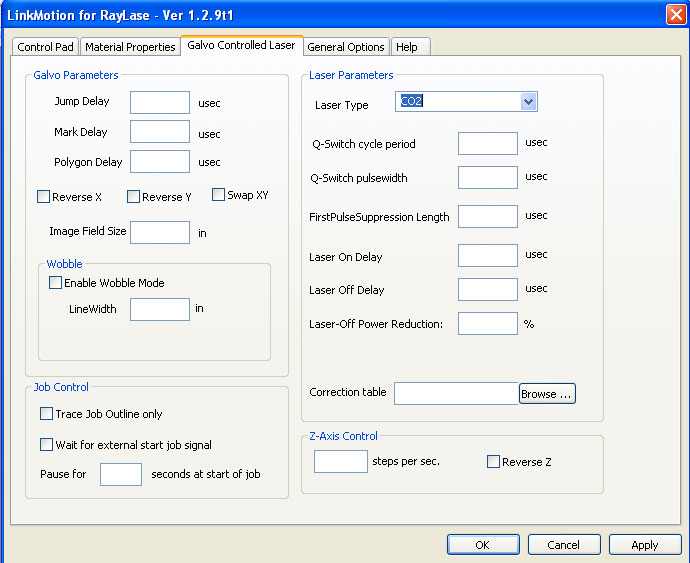The height and width of the screenshot is (563, 690).
Task: Click the Job Control group heading
Action: tap(61, 387)
